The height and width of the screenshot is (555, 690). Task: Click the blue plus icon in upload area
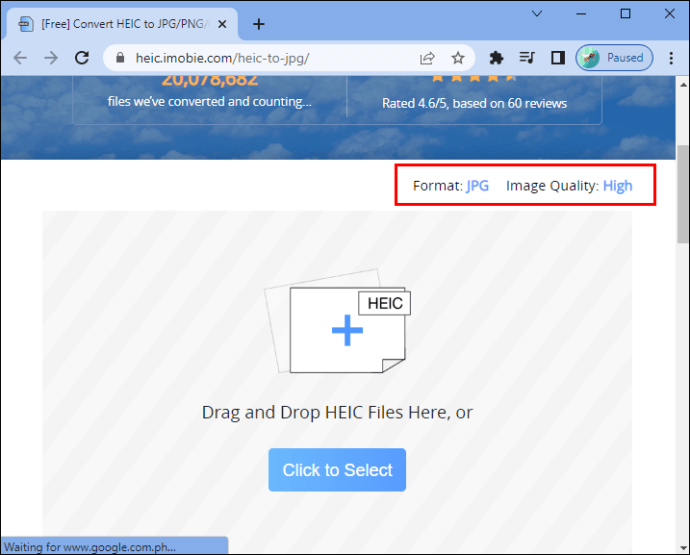pyautogui.click(x=347, y=331)
